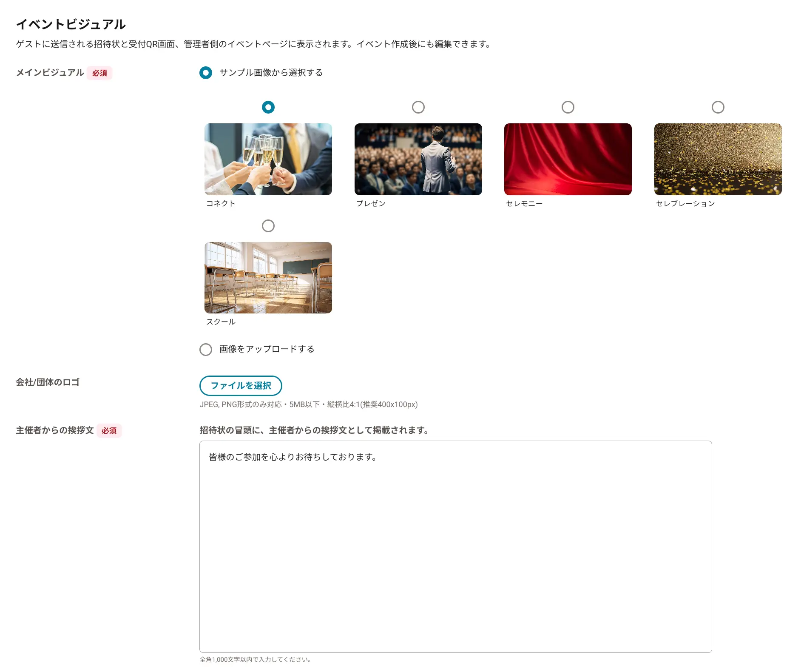Click the speaker audience プレゼン thumbnail

(x=418, y=159)
